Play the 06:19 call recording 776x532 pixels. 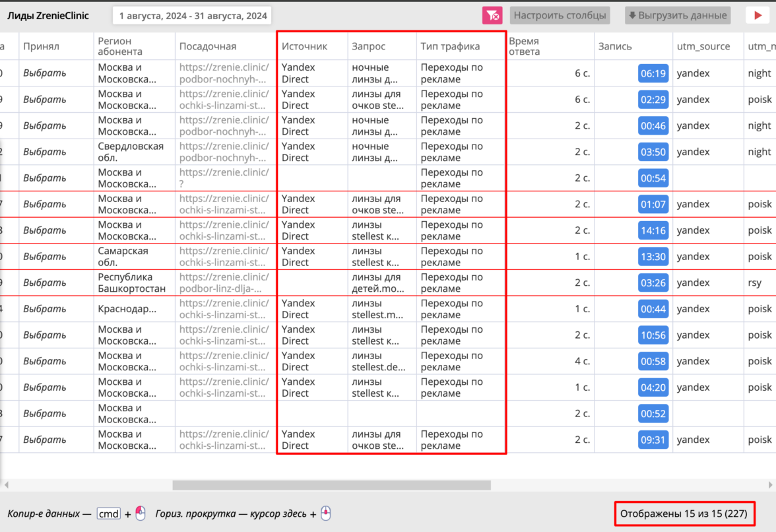click(653, 73)
